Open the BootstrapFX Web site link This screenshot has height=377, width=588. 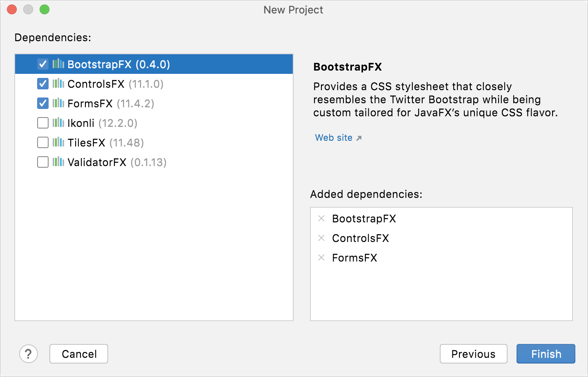pyautogui.click(x=338, y=138)
